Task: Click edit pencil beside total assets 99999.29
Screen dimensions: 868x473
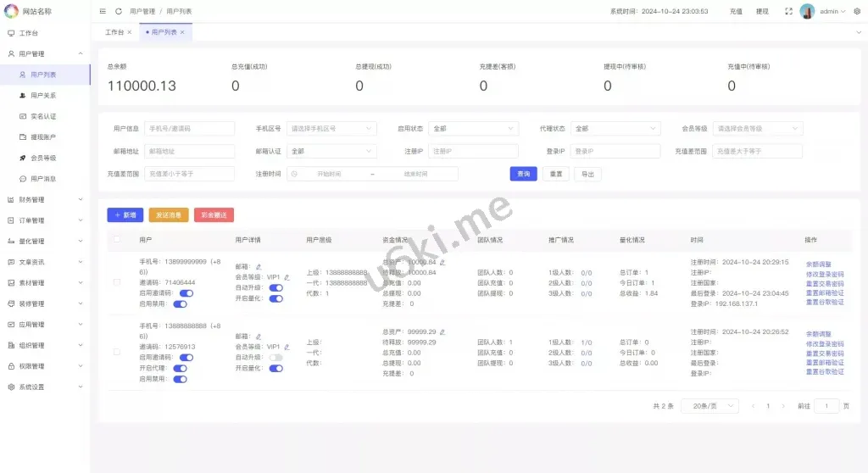Action: tap(442, 331)
